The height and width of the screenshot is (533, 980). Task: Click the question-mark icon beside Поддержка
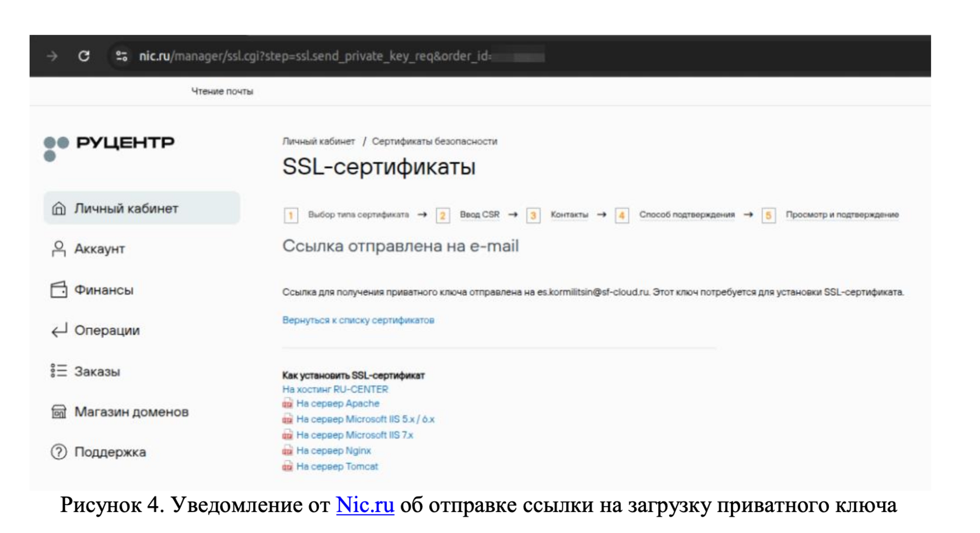click(x=59, y=452)
